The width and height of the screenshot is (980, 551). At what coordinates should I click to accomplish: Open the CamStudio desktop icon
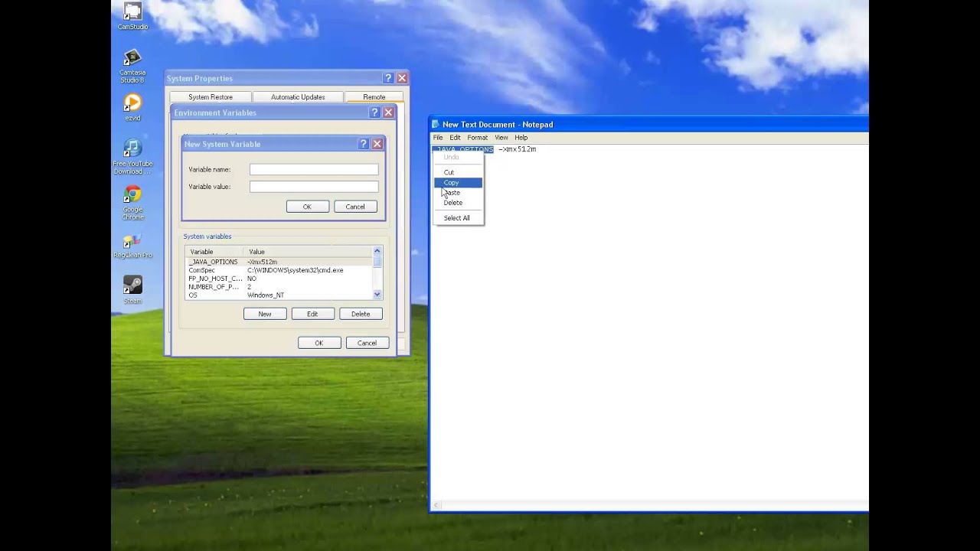pyautogui.click(x=132, y=16)
